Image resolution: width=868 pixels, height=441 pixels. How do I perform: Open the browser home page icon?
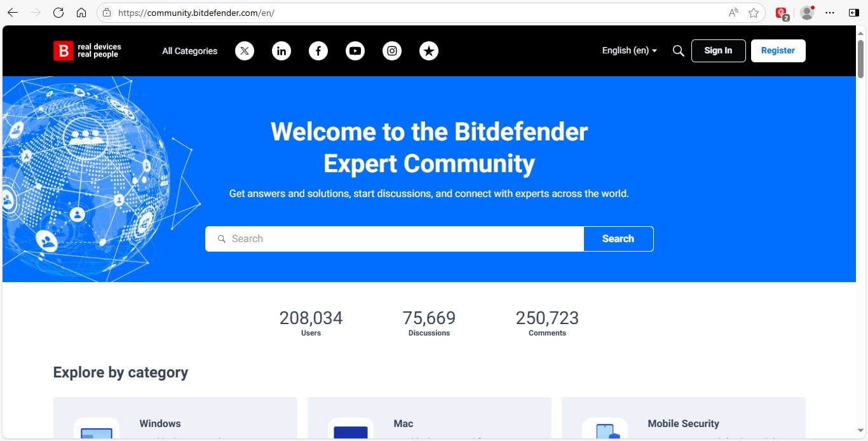[81, 13]
